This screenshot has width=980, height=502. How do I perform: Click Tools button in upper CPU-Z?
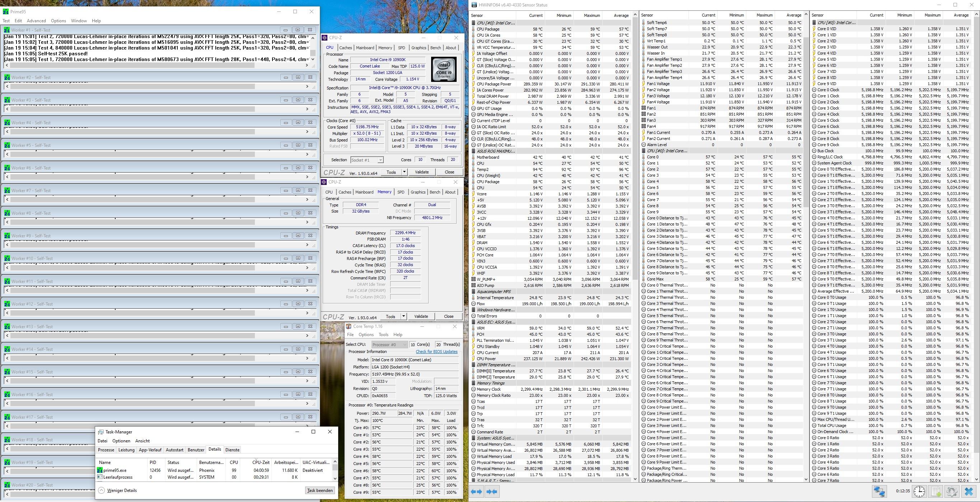tap(391, 172)
